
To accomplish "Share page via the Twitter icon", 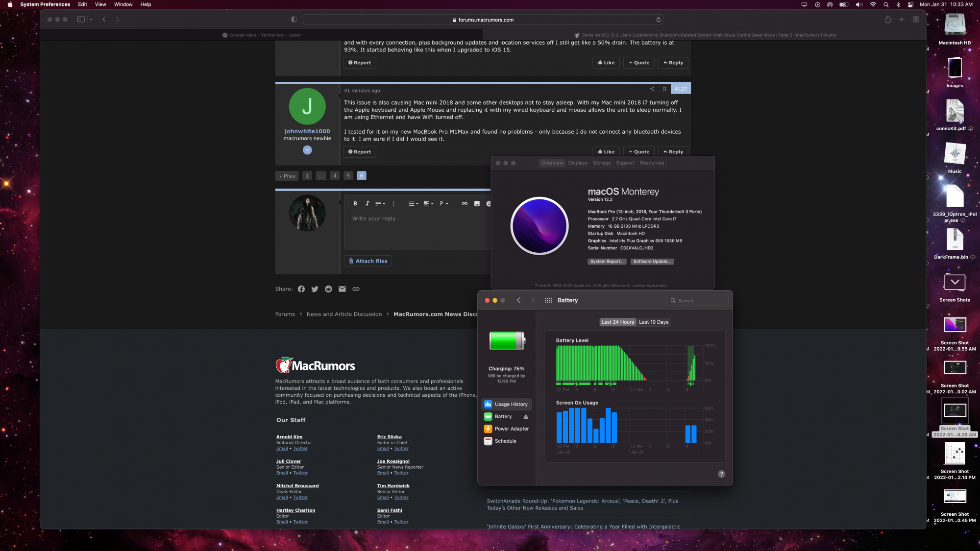I will point(315,289).
